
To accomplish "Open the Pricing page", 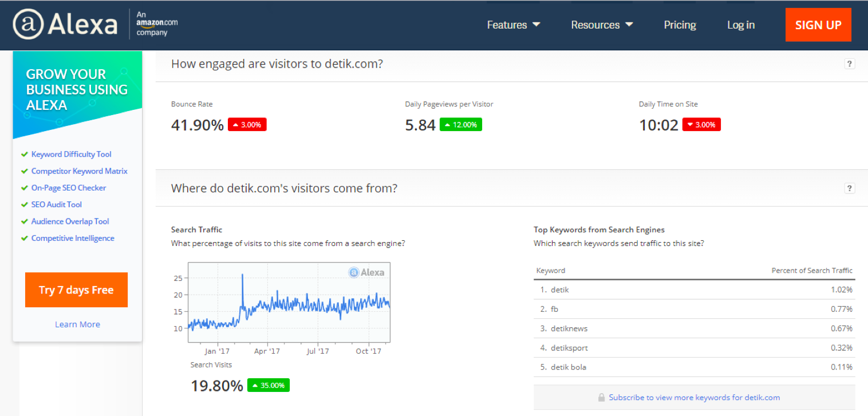I will tap(680, 25).
